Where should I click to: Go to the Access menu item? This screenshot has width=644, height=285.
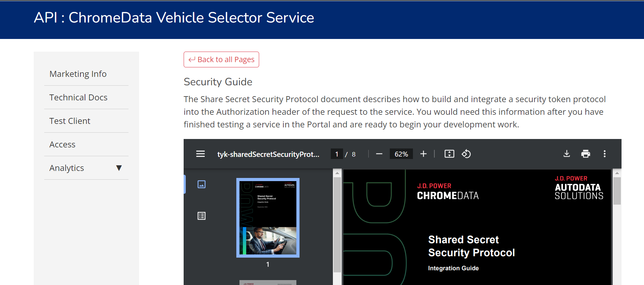63,145
